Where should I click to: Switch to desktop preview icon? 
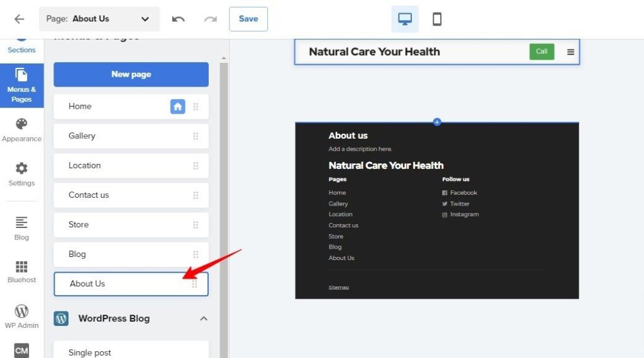point(405,19)
